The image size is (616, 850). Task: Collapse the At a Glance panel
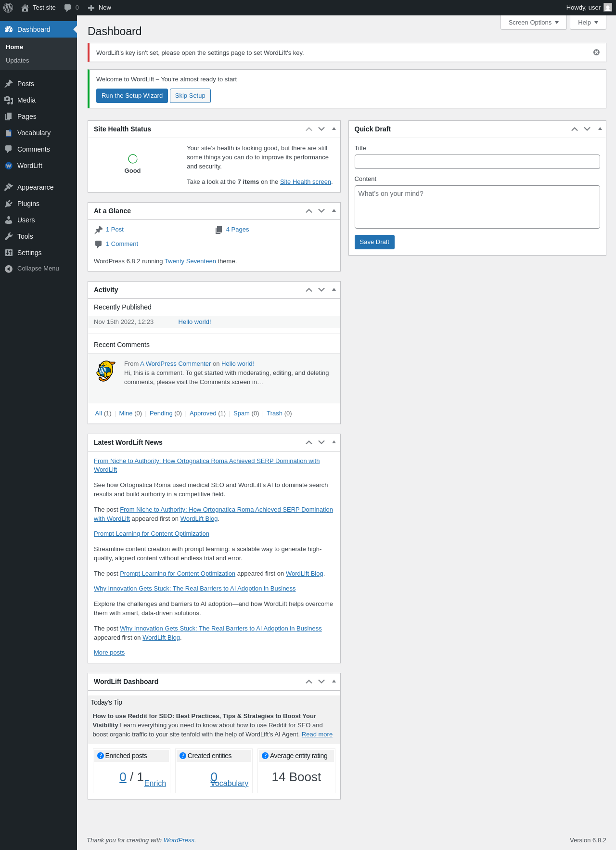pyautogui.click(x=334, y=211)
